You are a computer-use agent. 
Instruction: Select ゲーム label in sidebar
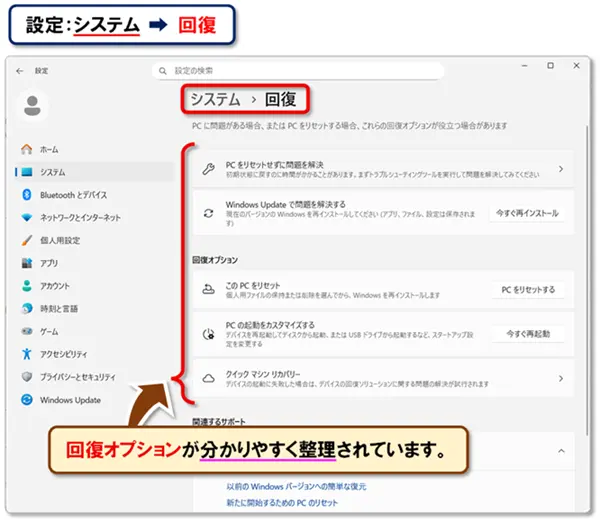pyautogui.click(x=49, y=331)
